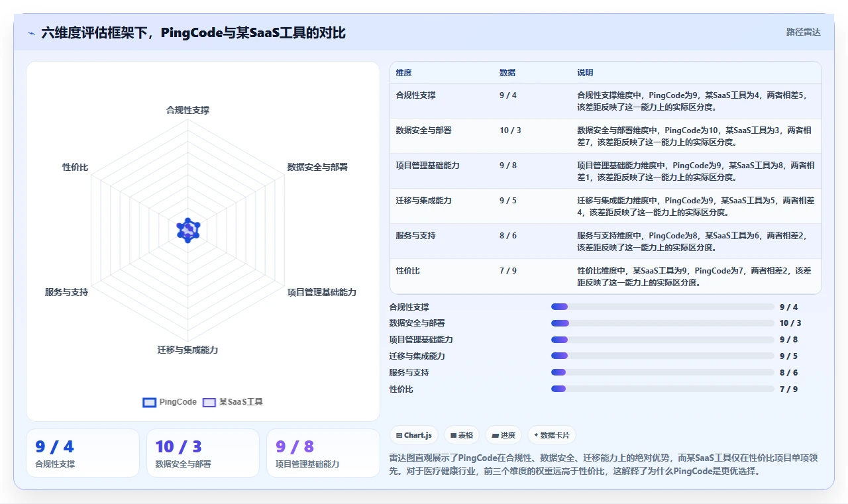This screenshot has height=504, width=848.
Task: Click radar axis label 迁移与集成能力
Action: [x=187, y=350]
